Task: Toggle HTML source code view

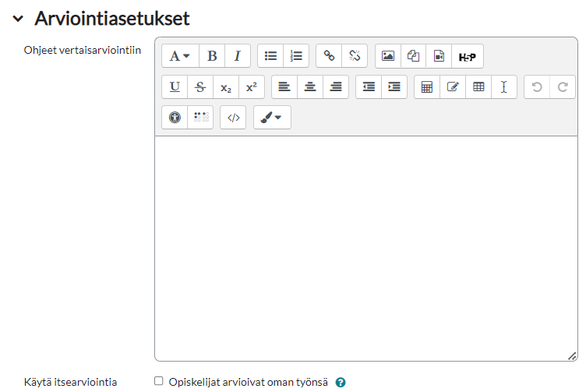Action: tap(233, 118)
